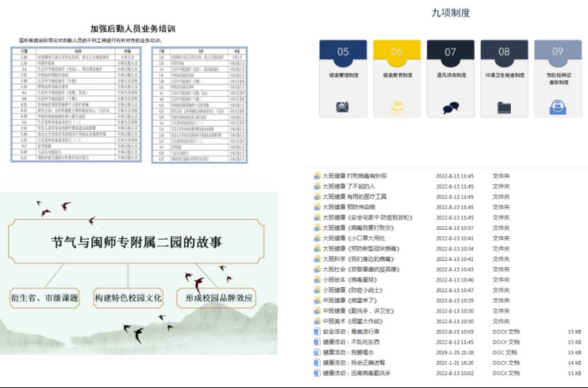Viewport: 588px width, 388px height.
Task: Select the DOCX icon for 安全活动：最美逆行者
Action: pyautogui.click(x=317, y=331)
